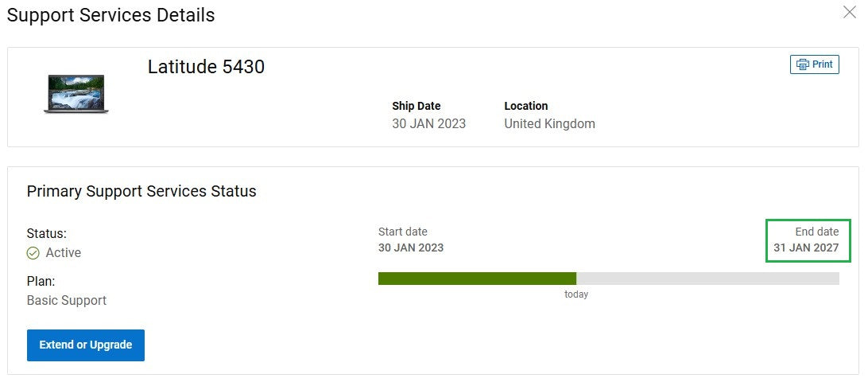Screen dimensions: 868x382
Task: Click the Support Services Details title
Action: (110, 15)
